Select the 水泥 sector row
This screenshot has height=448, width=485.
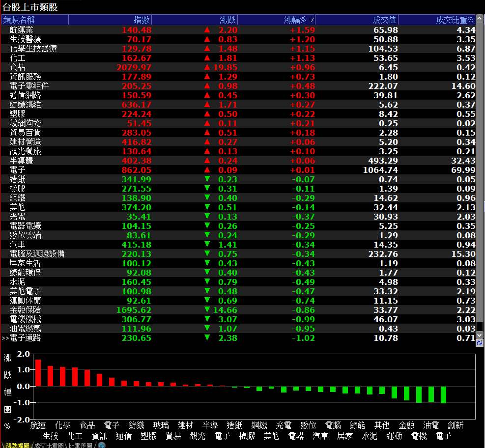point(238,281)
